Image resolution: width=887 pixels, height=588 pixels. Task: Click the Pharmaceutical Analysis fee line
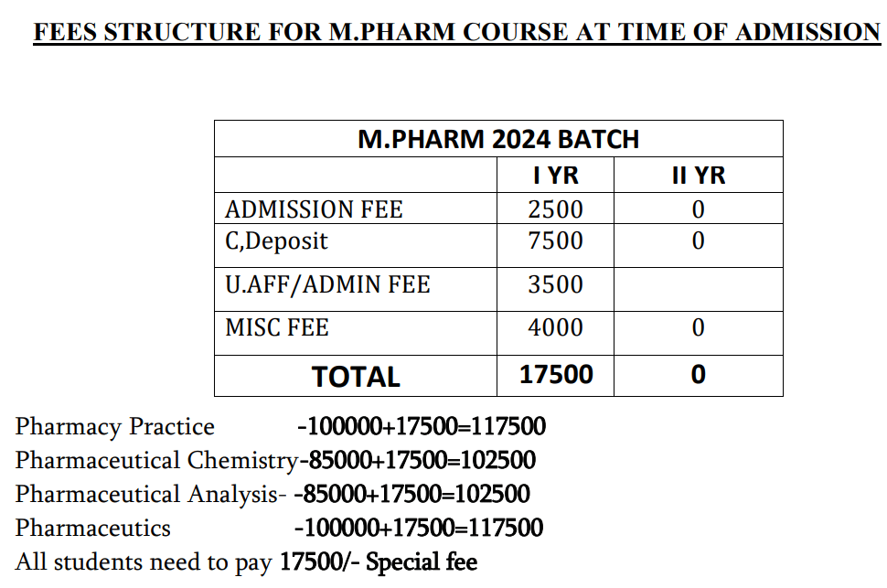[273, 495]
